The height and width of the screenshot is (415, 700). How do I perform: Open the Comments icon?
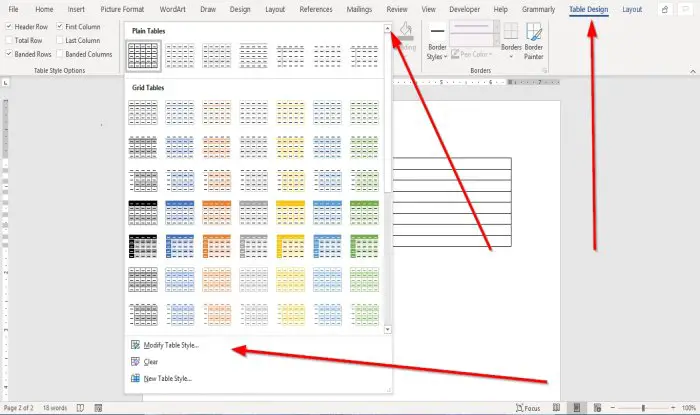[685, 9]
